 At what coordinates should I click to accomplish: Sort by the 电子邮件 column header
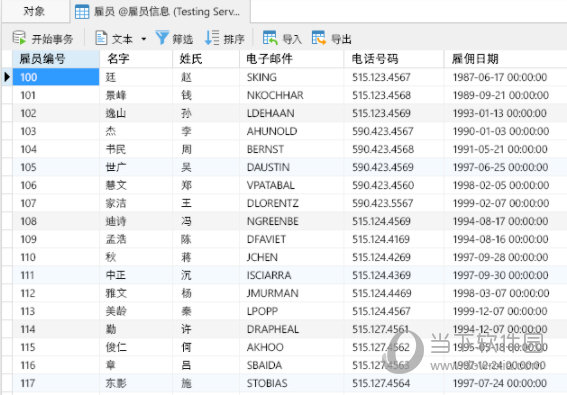pyautogui.click(x=291, y=59)
